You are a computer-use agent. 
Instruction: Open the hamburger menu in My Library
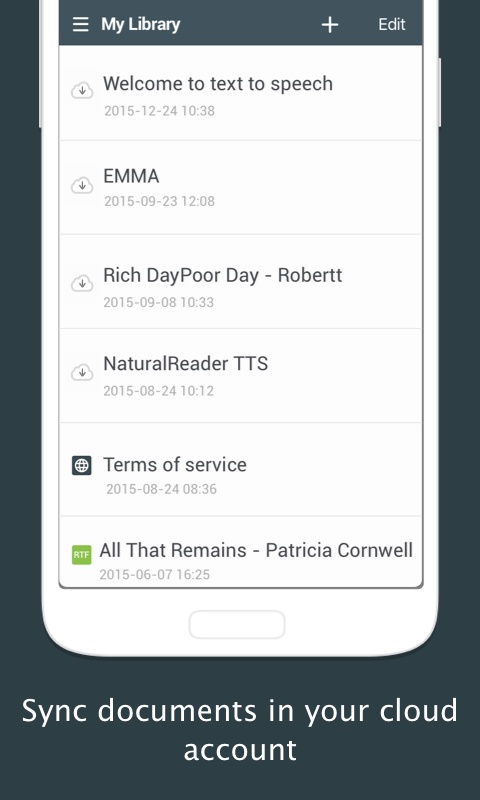click(x=81, y=24)
